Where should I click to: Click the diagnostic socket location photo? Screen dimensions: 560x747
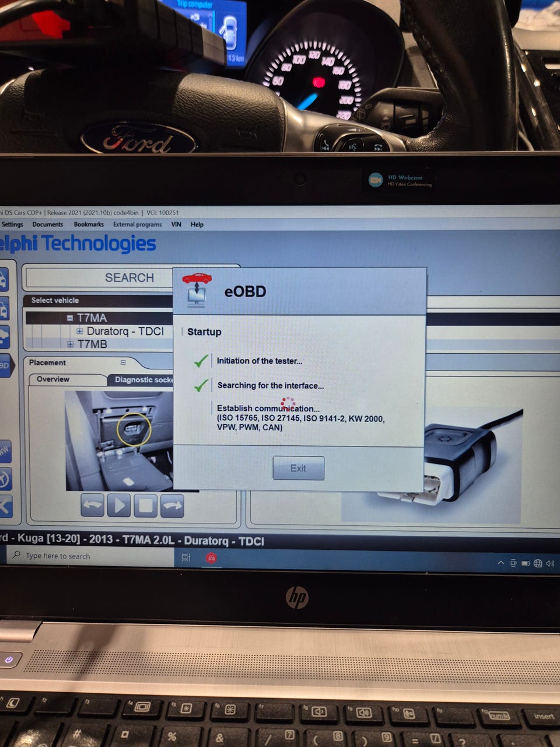(x=119, y=441)
